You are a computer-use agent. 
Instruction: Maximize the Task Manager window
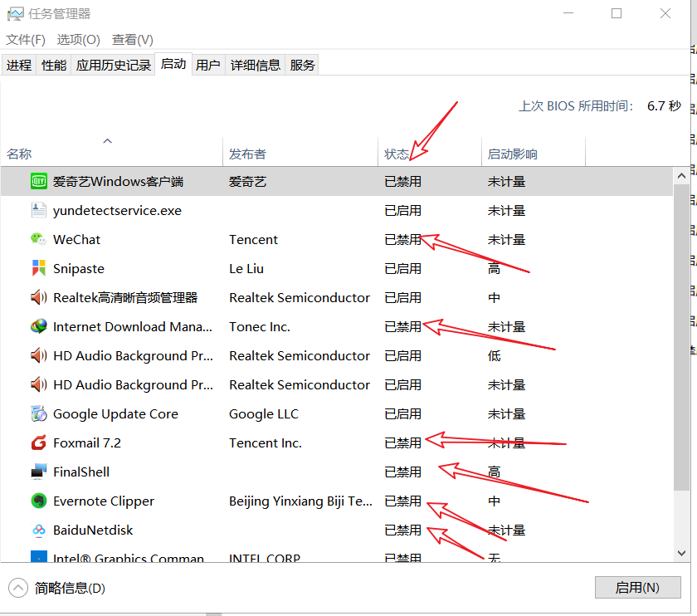tap(616, 13)
